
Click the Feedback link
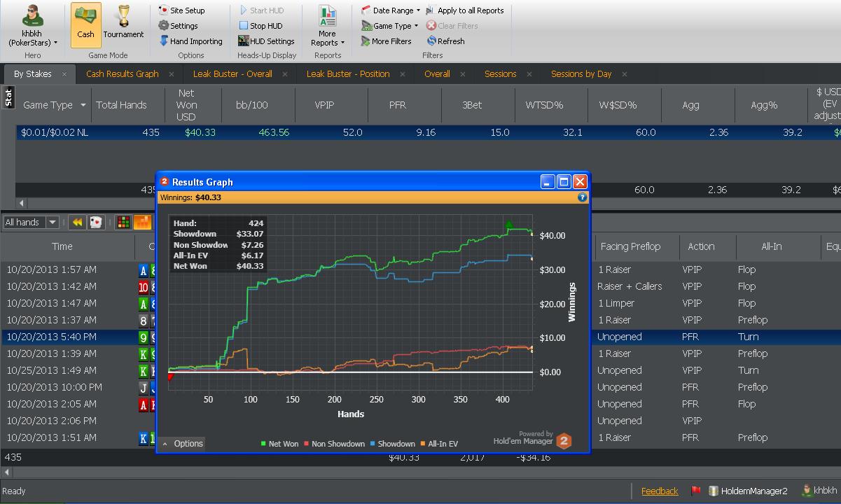(x=660, y=491)
